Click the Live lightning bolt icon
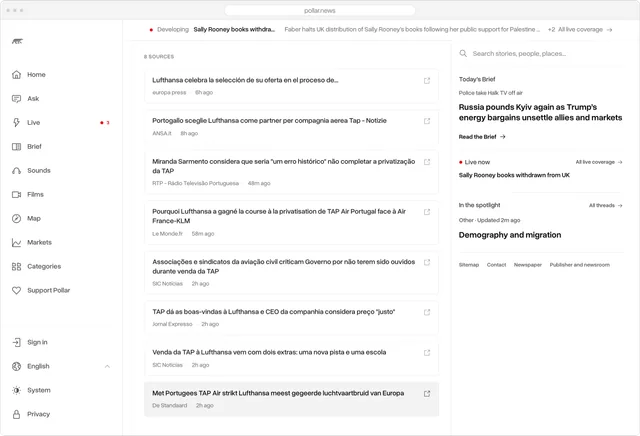 [16, 122]
